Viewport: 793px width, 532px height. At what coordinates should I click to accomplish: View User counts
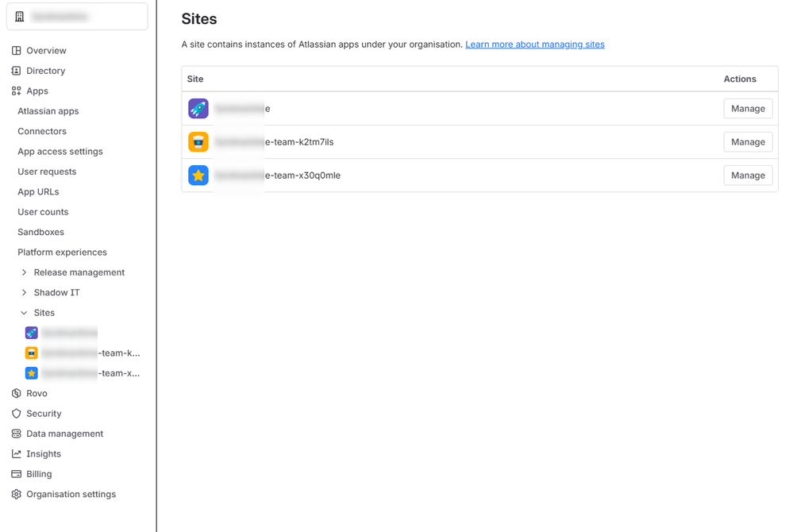click(x=43, y=212)
